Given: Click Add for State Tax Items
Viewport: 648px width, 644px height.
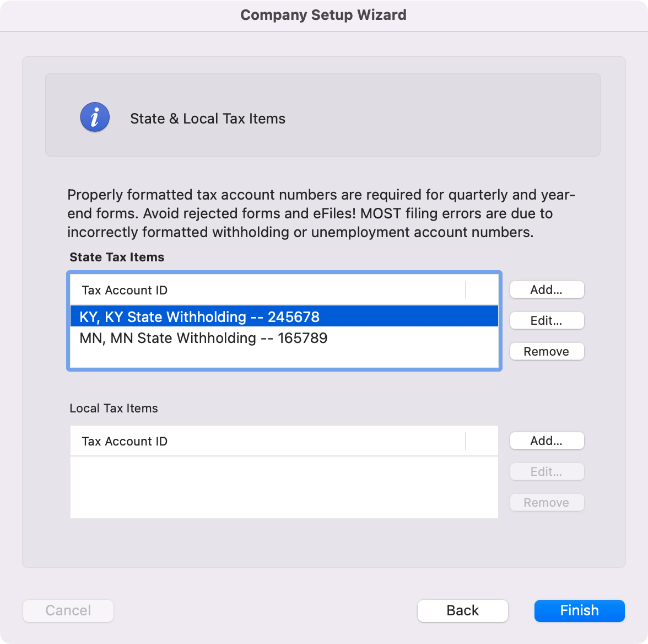Looking at the screenshot, I should (547, 290).
